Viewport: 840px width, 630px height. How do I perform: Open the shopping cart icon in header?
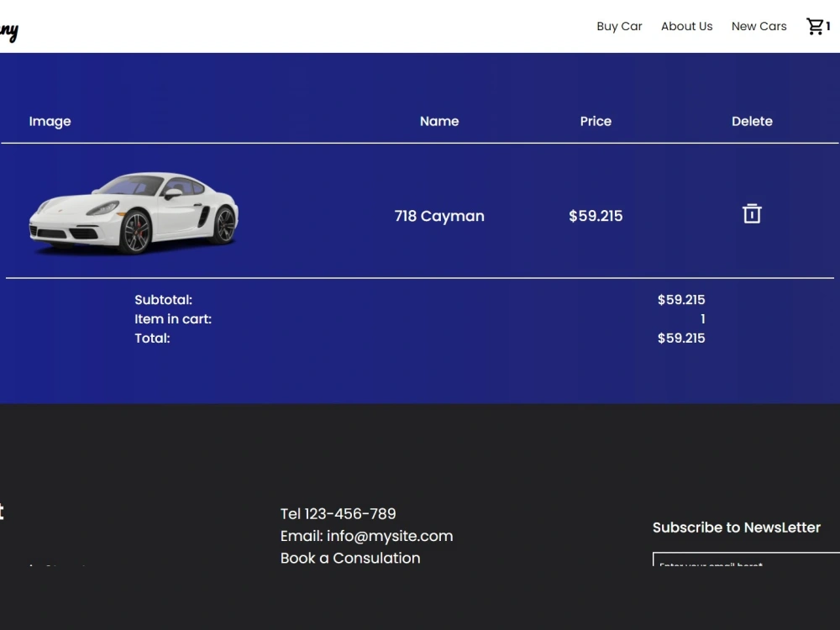[x=815, y=26]
